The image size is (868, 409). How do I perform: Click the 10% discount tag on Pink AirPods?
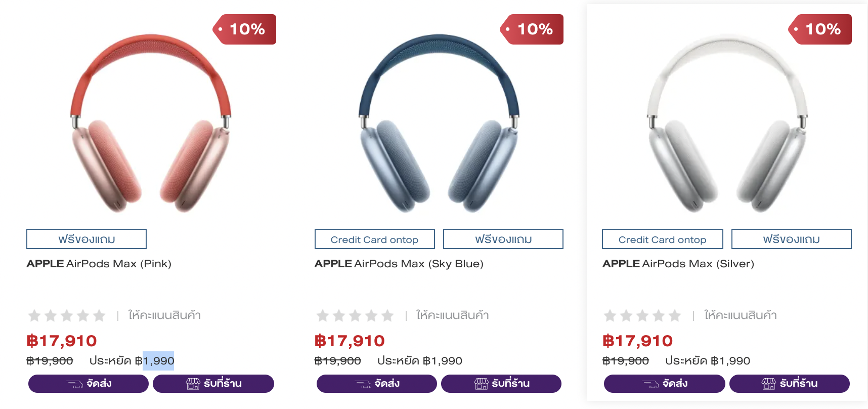coord(245,29)
